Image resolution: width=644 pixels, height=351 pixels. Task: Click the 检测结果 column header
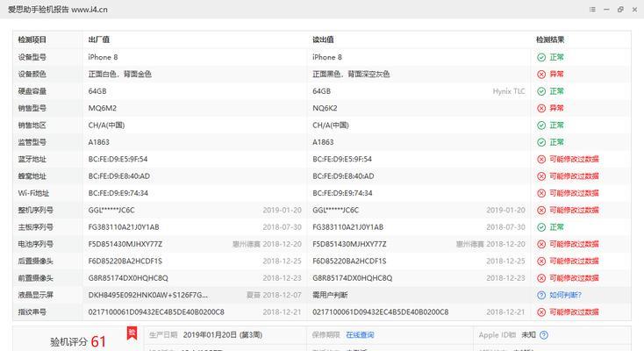(550, 39)
